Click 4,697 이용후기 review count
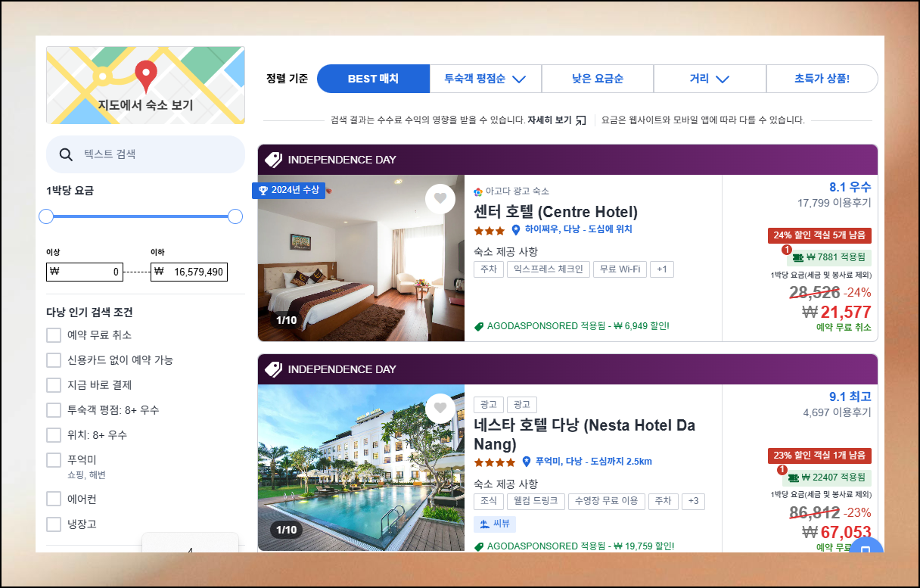This screenshot has height=588, width=920. (837, 412)
